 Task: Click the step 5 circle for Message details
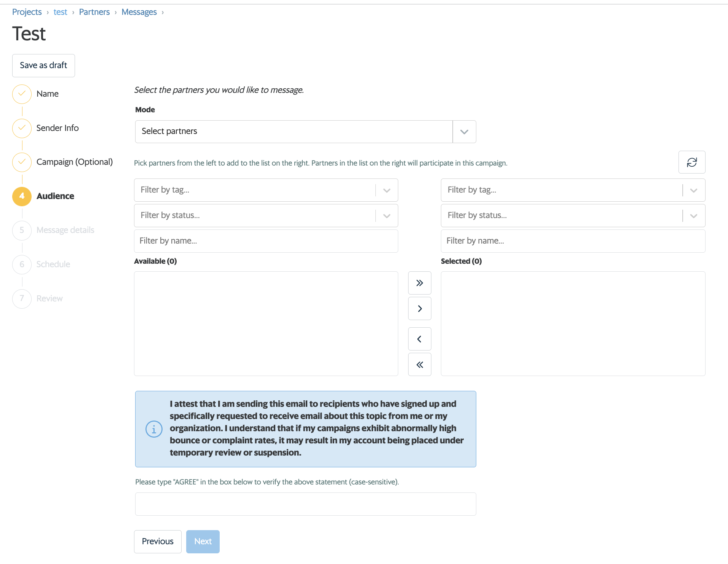(x=22, y=230)
